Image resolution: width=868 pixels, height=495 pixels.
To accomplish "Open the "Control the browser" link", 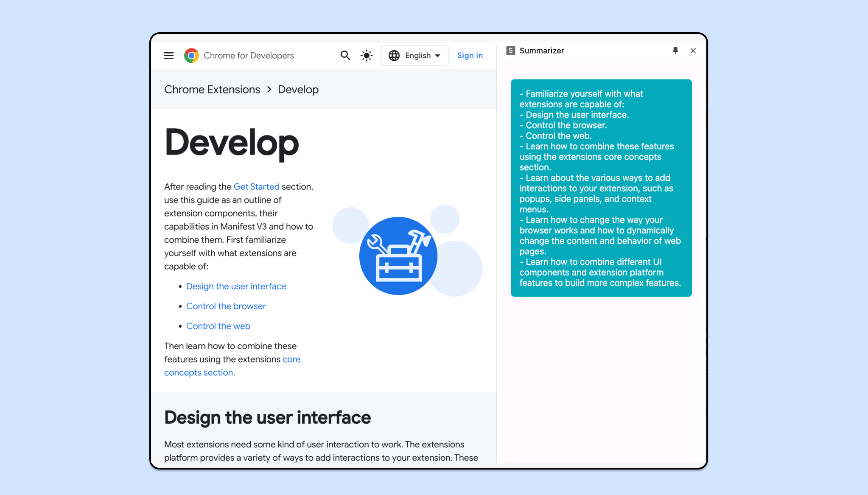I will [226, 306].
